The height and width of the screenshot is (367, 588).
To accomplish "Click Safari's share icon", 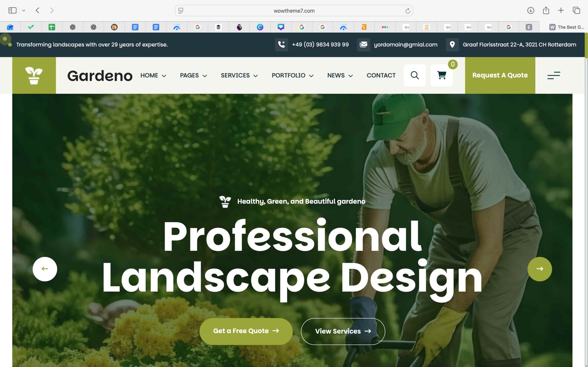I will [x=546, y=11].
